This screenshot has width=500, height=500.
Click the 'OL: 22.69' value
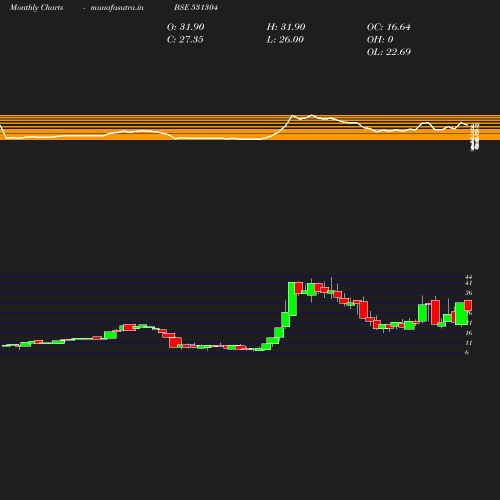click(389, 52)
